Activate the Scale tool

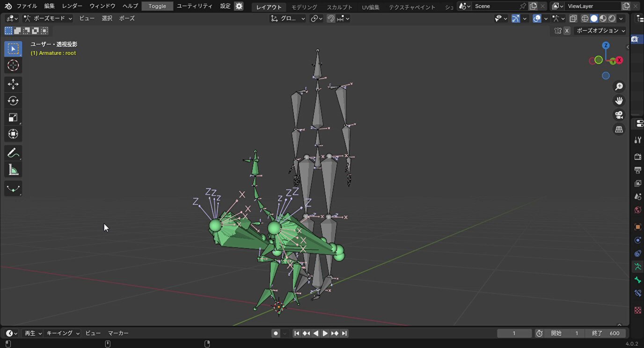pyautogui.click(x=13, y=117)
